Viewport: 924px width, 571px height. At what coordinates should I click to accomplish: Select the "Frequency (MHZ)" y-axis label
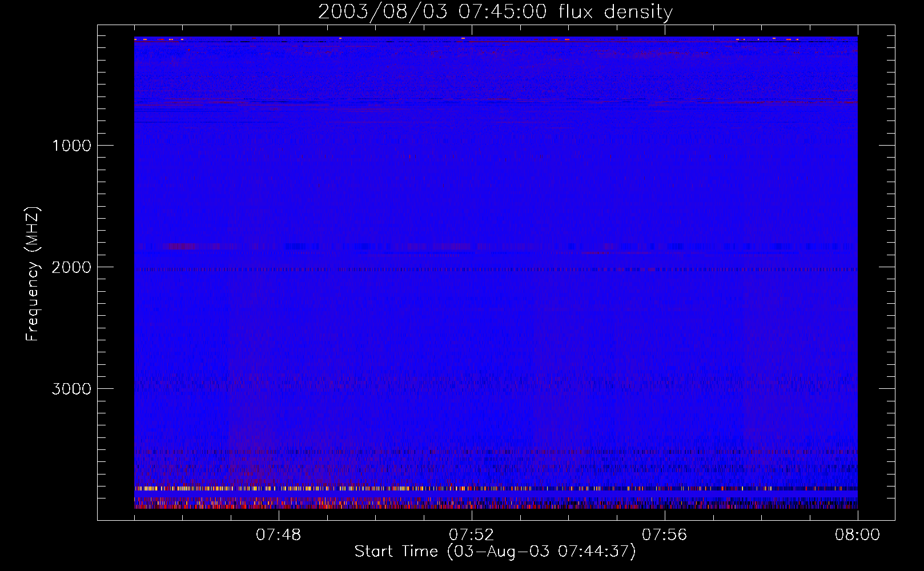pos(33,274)
